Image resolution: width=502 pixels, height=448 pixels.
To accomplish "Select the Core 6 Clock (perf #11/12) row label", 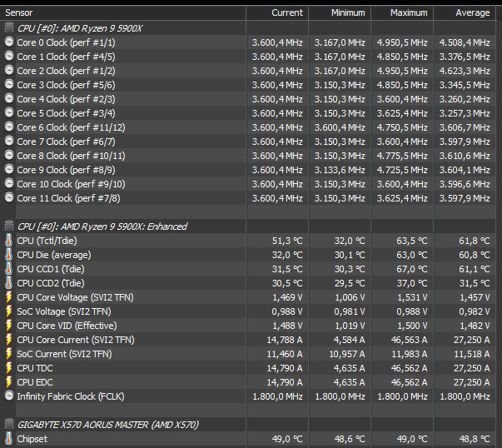I will [x=71, y=127].
